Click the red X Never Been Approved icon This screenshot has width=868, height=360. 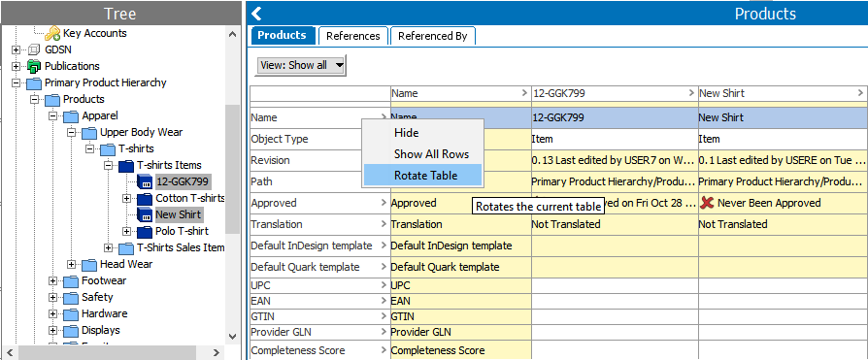(x=707, y=203)
